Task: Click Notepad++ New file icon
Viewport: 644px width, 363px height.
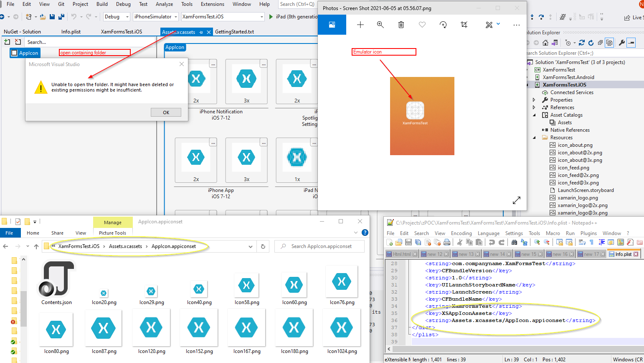Action: click(389, 242)
